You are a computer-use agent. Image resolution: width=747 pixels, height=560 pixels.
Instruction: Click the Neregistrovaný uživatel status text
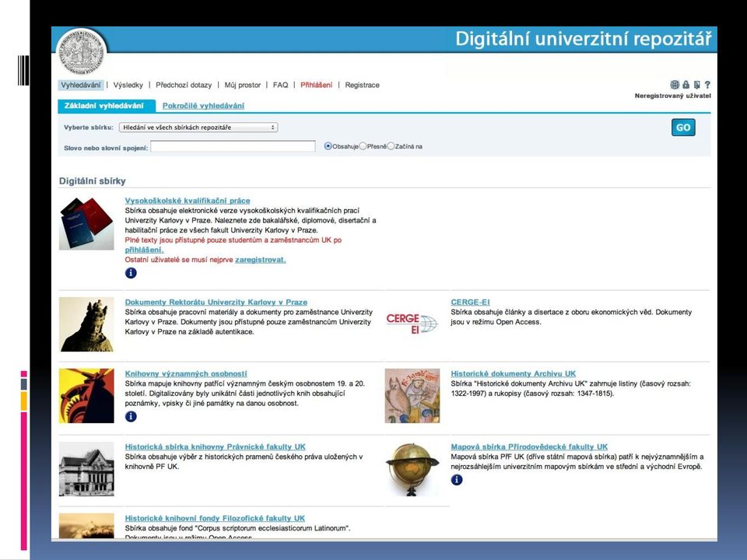pyautogui.click(x=672, y=96)
